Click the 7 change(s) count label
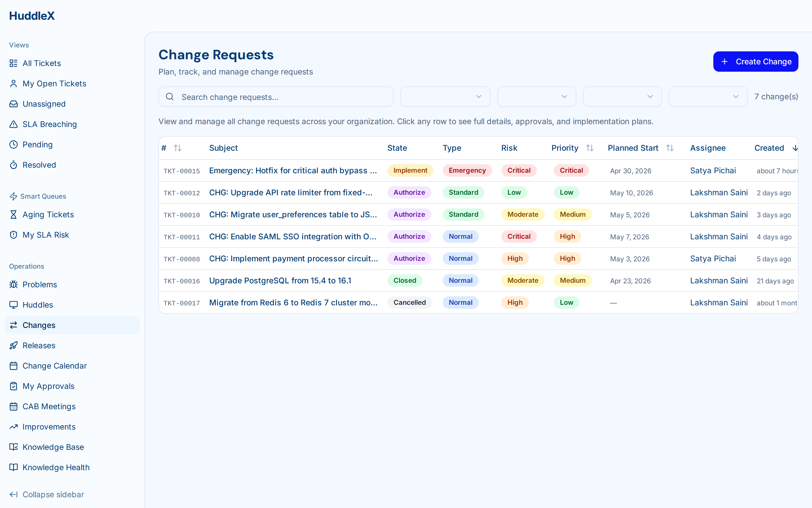This screenshot has width=812, height=508. 776,97
